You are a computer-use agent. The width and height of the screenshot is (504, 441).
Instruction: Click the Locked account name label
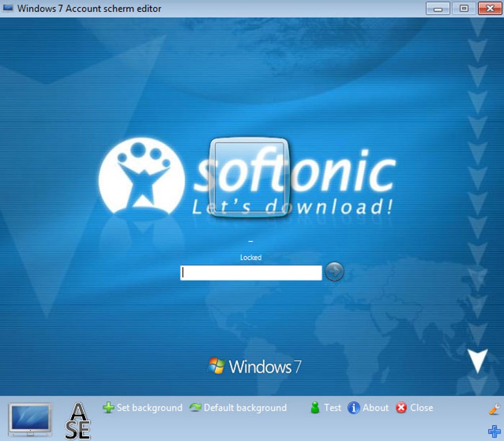click(251, 257)
